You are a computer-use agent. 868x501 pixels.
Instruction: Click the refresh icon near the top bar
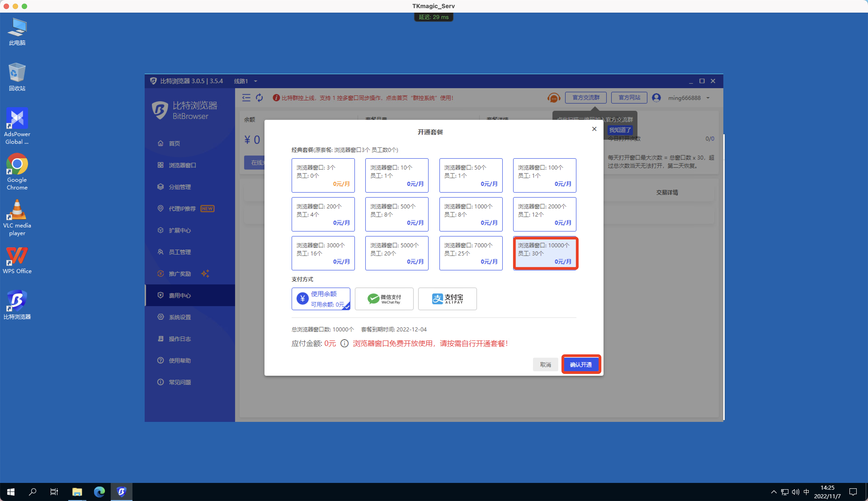259,98
